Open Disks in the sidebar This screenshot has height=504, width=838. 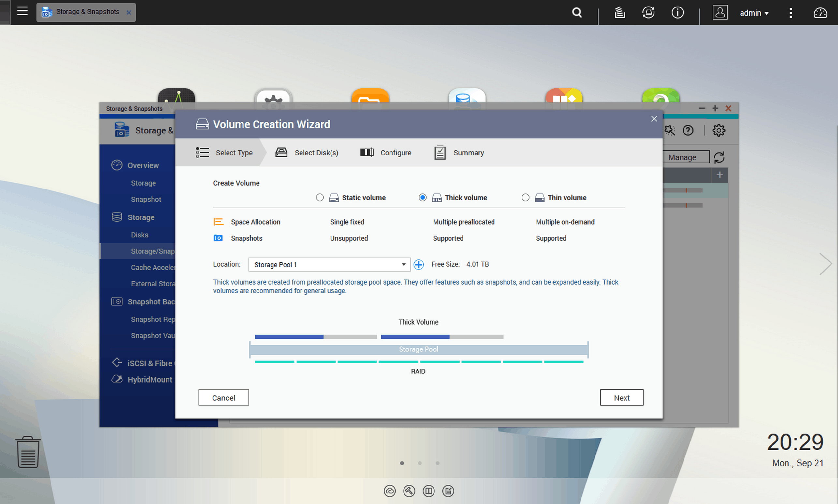[x=140, y=235]
